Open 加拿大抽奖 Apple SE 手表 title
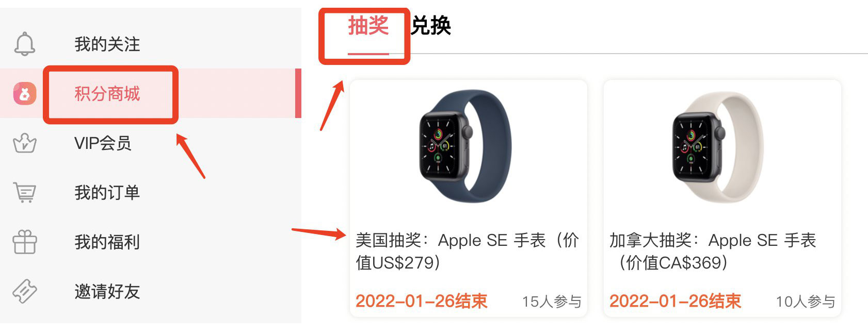The height and width of the screenshot is (335, 868). coord(713,252)
